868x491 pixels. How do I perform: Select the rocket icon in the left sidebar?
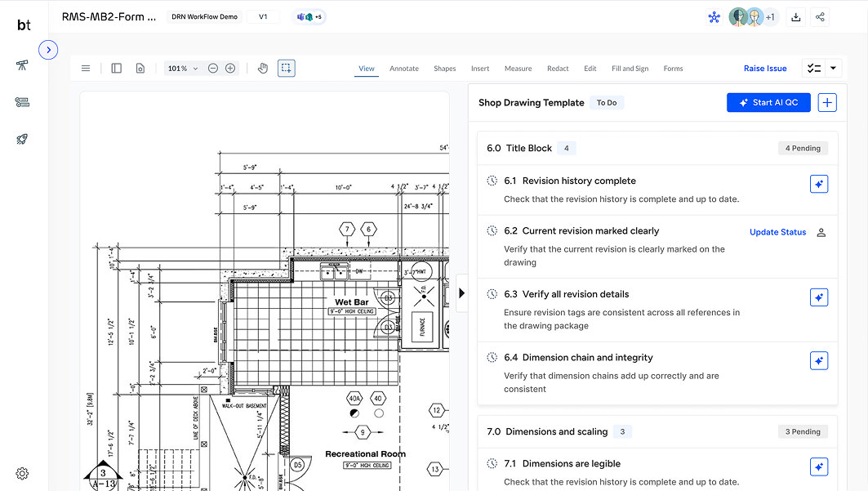22,139
